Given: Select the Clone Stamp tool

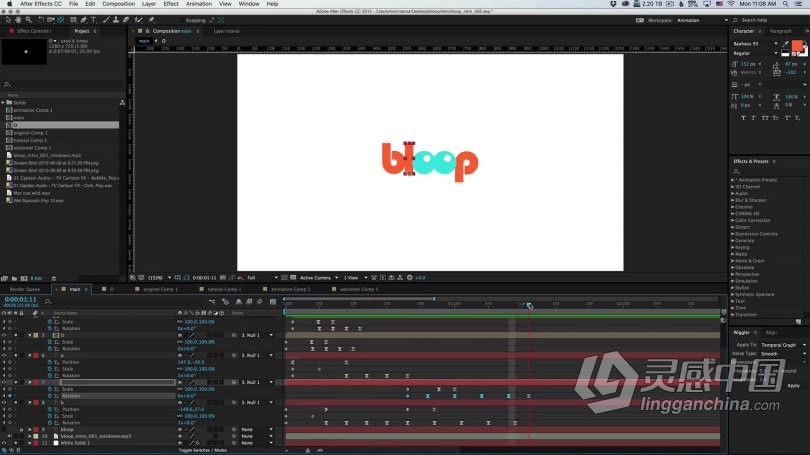Looking at the screenshot, I should point(116,20).
